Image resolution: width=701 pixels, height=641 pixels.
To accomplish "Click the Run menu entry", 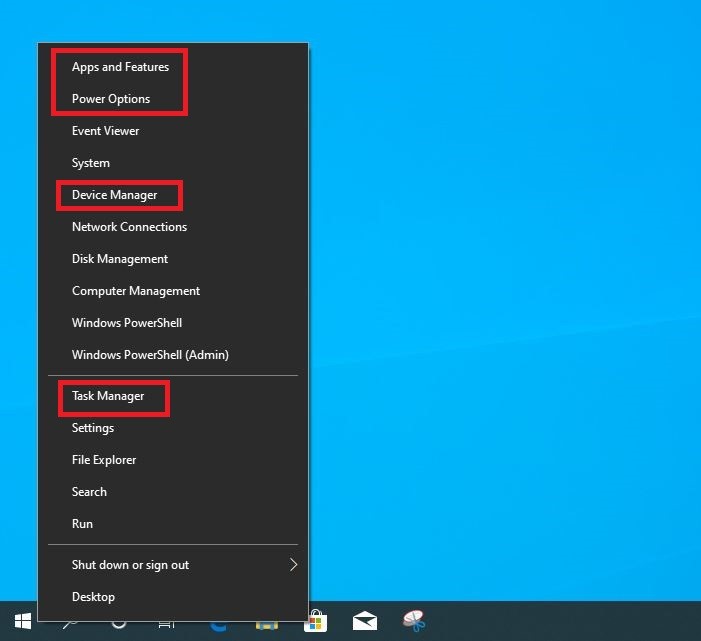I will coord(82,524).
